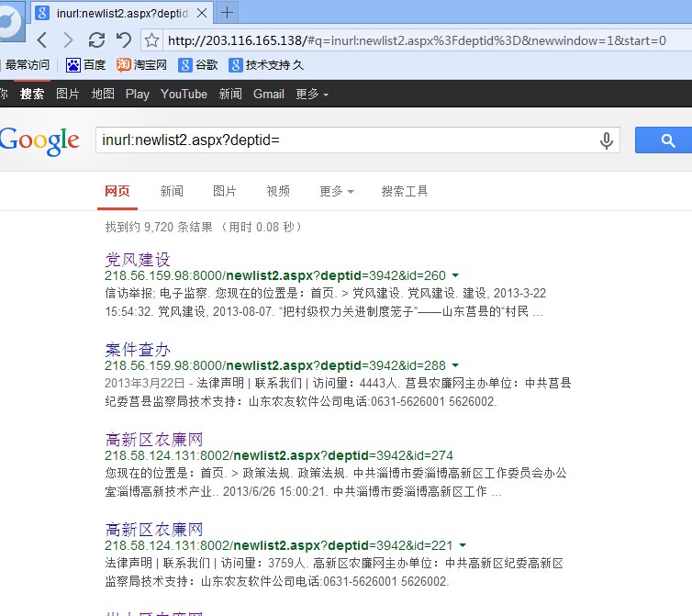Click the blue search magnifier button
Screen dimensions: 692x616
click(x=664, y=140)
